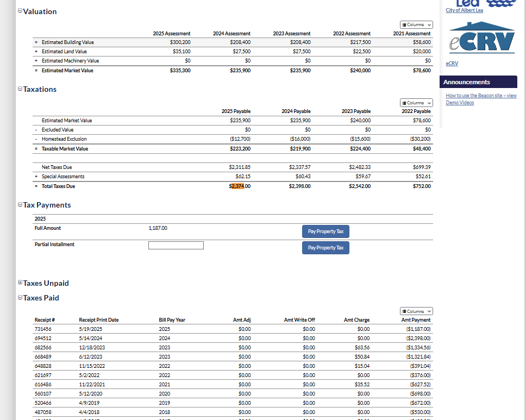Open Columns dropdown in Taxes Paid table

[x=416, y=311]
